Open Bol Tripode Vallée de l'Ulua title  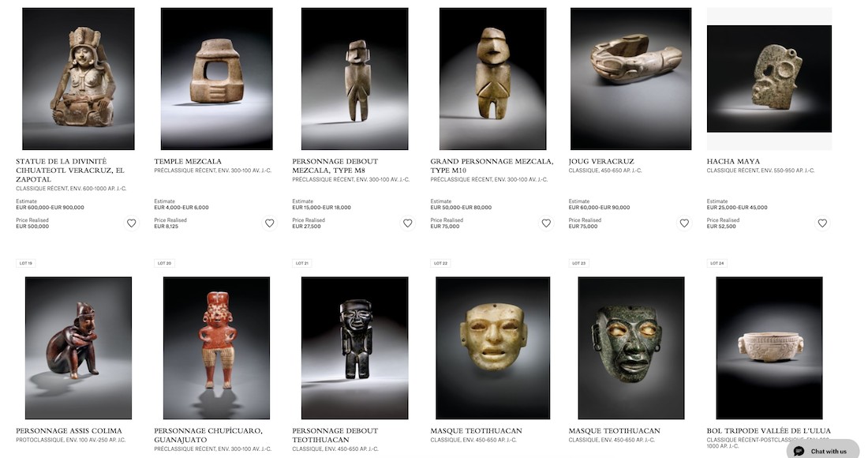(x=769, y=430)
